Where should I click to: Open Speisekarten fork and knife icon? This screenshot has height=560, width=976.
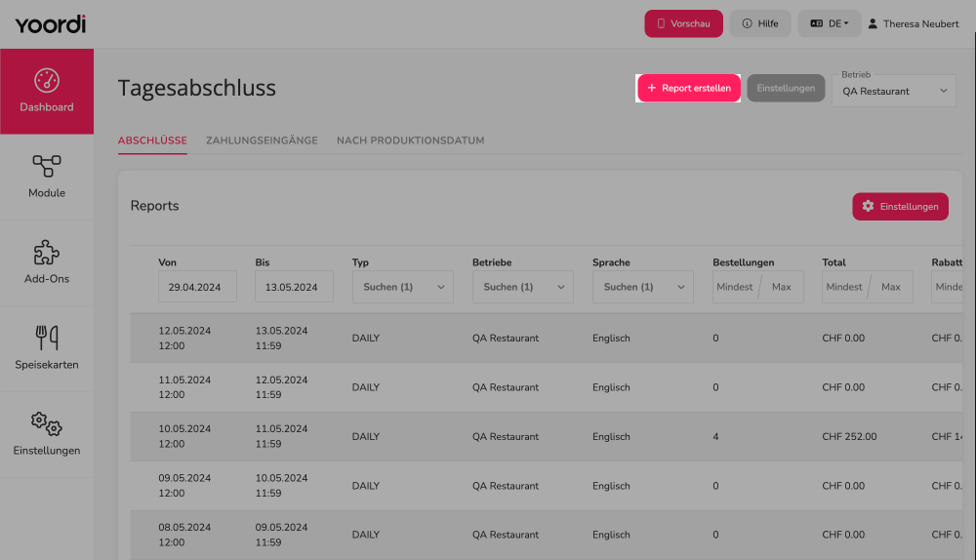[47, 338]
